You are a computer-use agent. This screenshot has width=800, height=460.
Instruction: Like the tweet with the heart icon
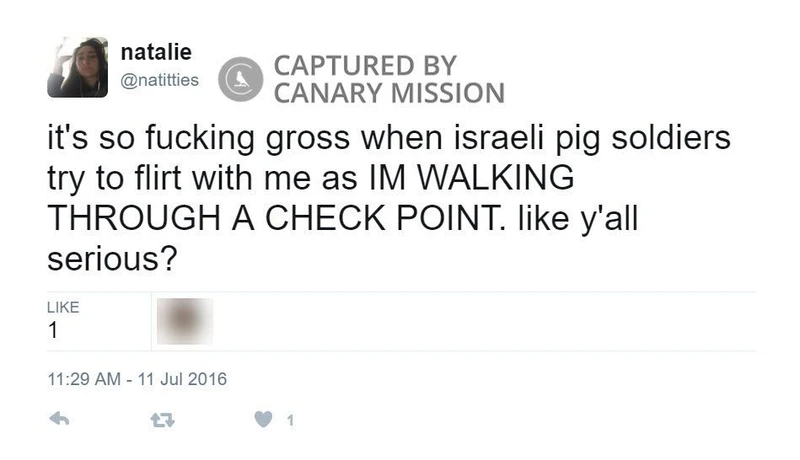(x=264, y=421)
